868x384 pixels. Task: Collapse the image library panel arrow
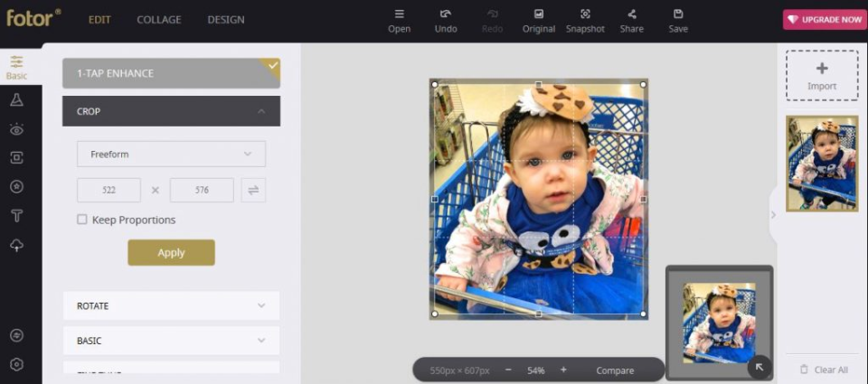pyautogui.click(x=773, y=215)
